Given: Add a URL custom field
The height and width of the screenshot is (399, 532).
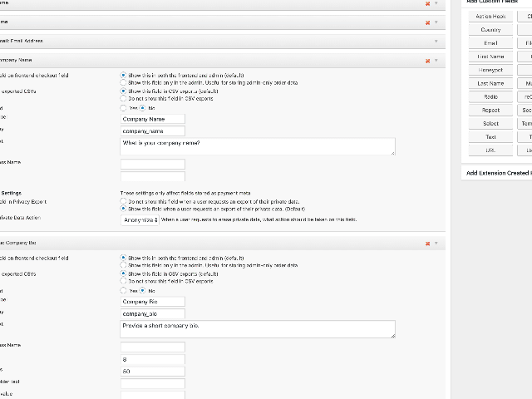Looking at the screenshot, I should click(x=490, y=150).
